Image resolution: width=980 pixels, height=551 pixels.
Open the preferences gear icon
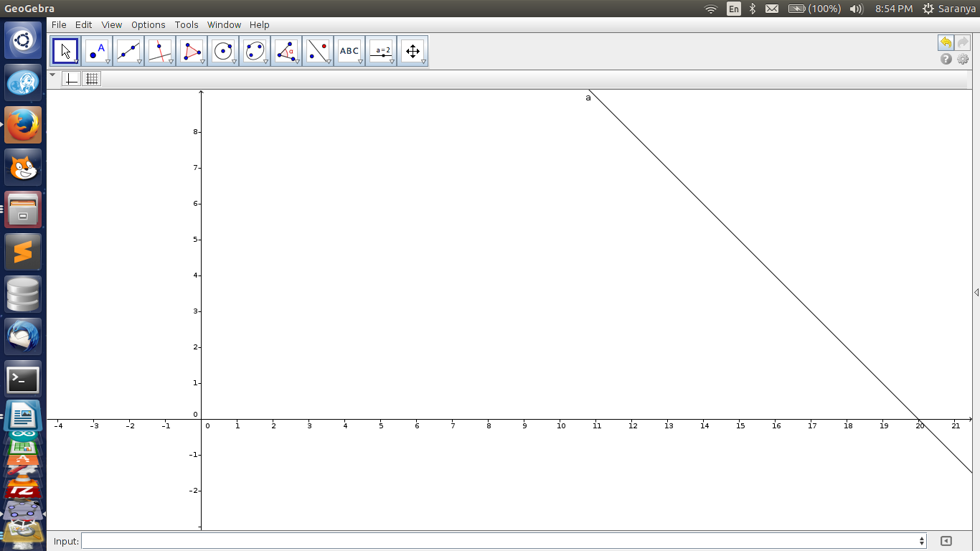(963, 60)
